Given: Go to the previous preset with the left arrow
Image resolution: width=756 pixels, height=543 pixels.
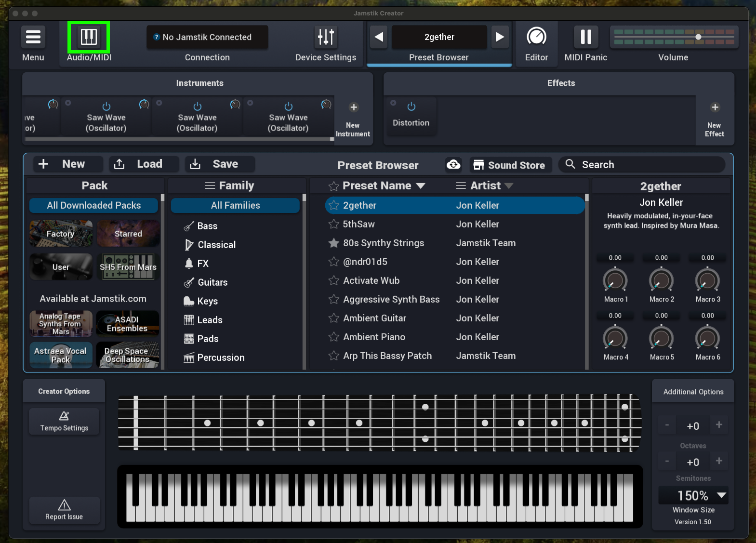Looking at the screenshot, I should click(x=379, y=37).
